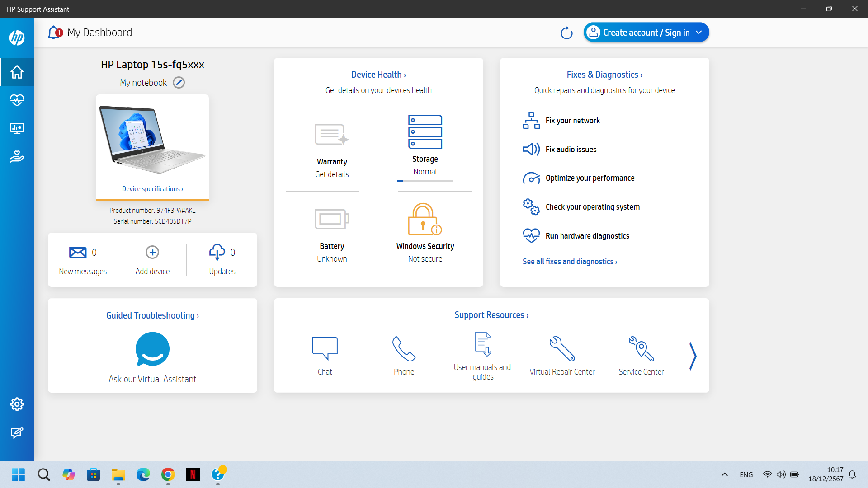Open Google Chrome from the taskbar

168,474
